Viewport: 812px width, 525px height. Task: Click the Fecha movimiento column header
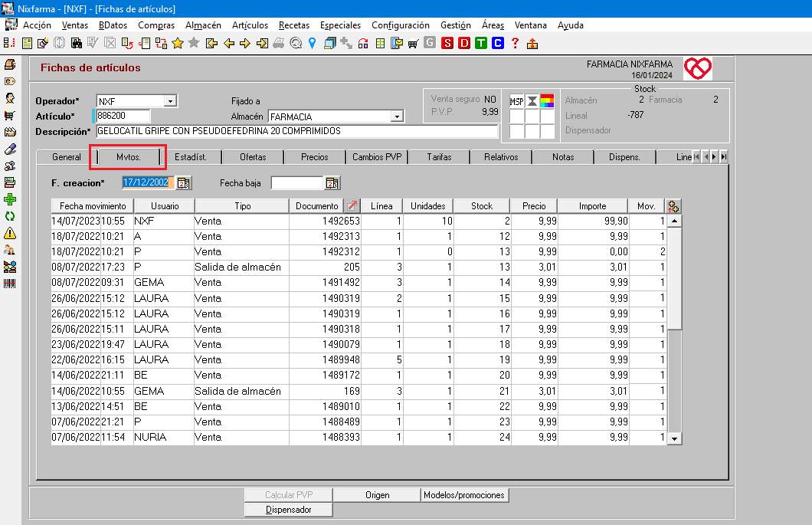tap(93, 205)
